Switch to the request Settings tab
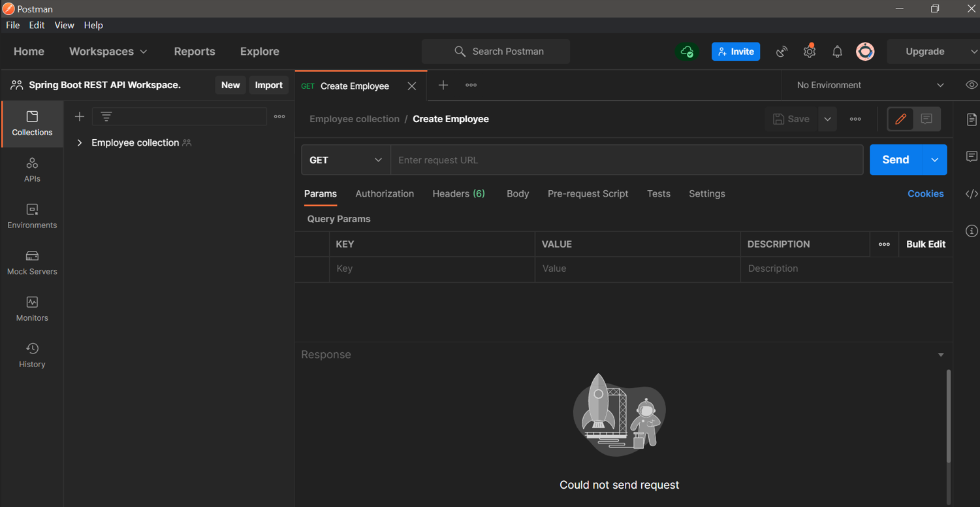This screenshot has height=507, width=980. click(707, 193)
